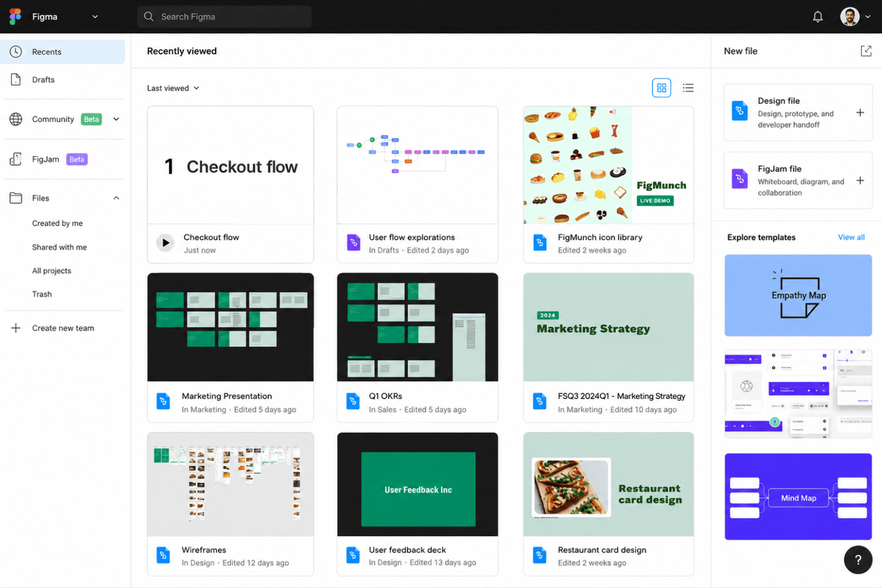Open the Checkout flow thumbnail
Viewport: 882px width, 588px height.
tap(231, 166)
